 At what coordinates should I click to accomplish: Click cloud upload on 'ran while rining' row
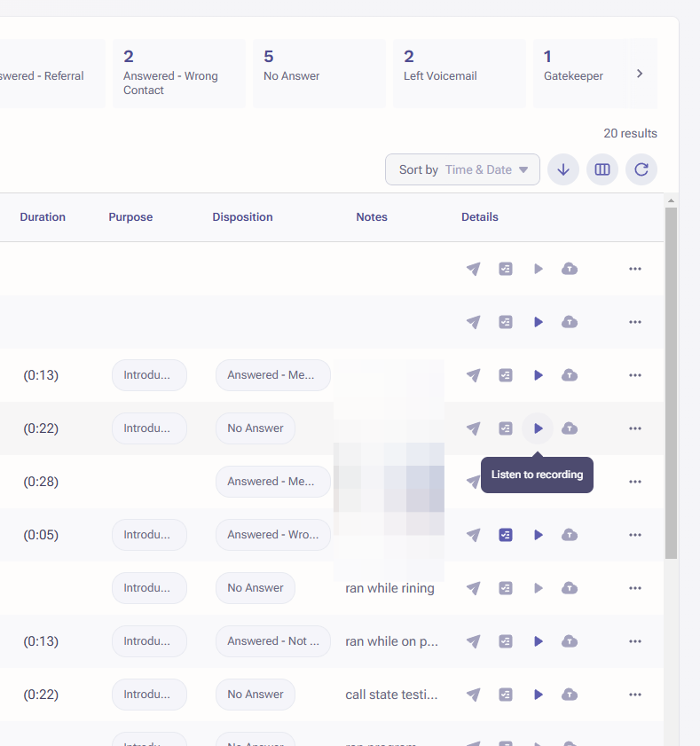point(569,588)
